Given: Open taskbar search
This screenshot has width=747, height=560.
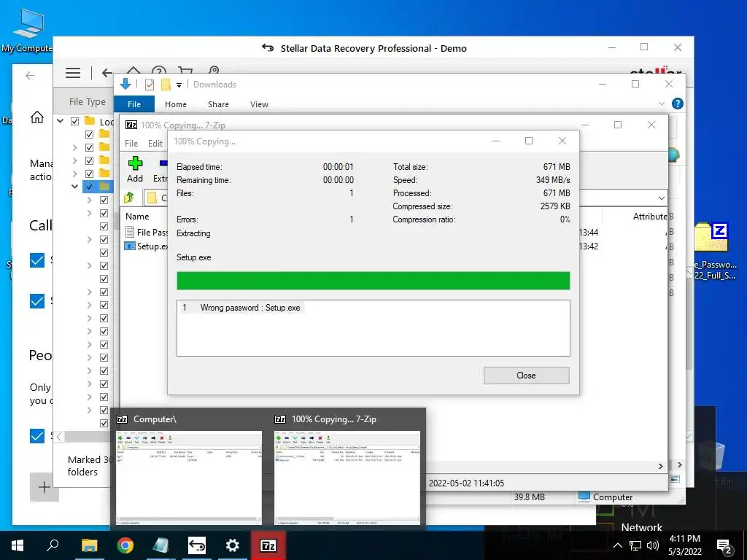Looking at the screenshot, I should click(53, 545).
